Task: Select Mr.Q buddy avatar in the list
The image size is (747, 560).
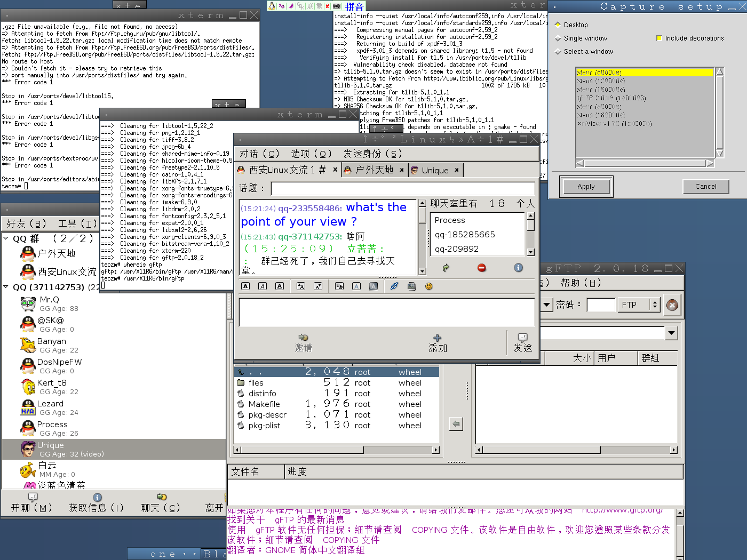Action: click(28, 303)
